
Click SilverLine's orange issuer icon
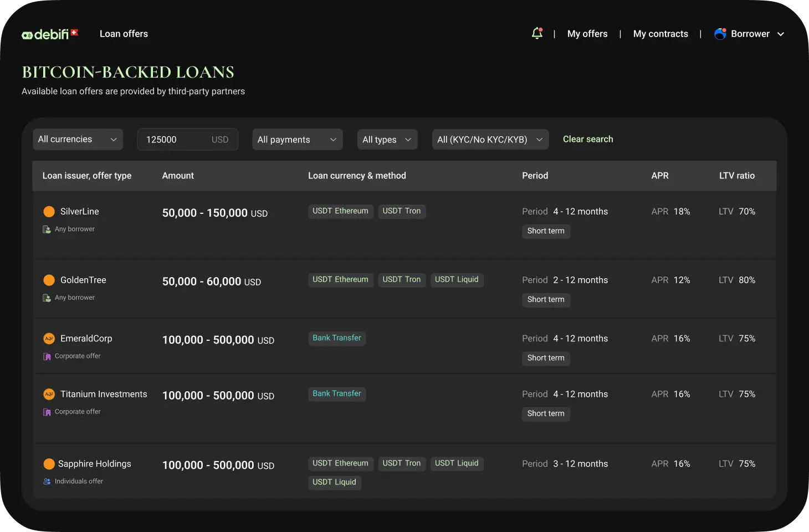49,212
